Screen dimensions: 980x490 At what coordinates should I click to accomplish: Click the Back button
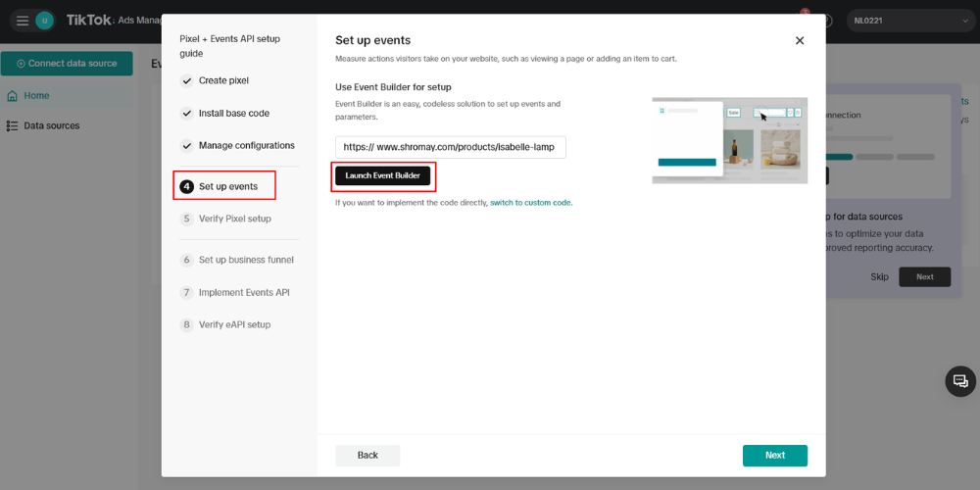coord(367,455)
